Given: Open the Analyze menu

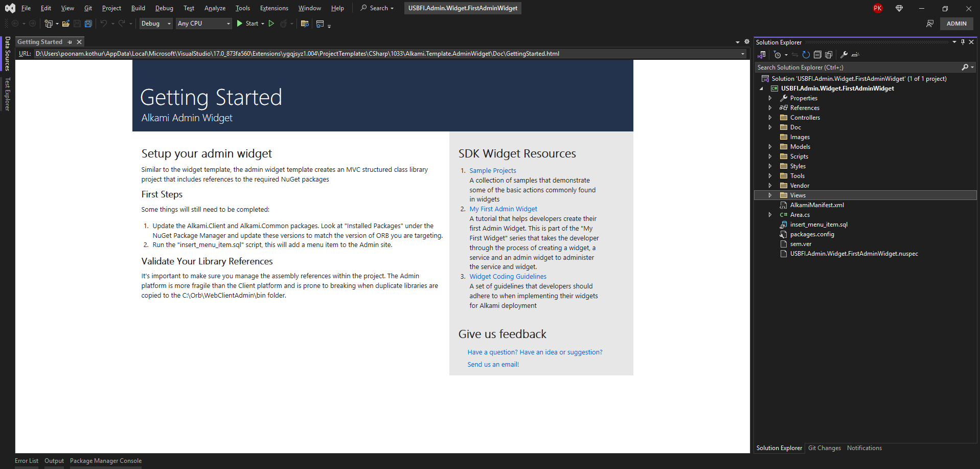Looking at the screenshot, I should 215,8.
